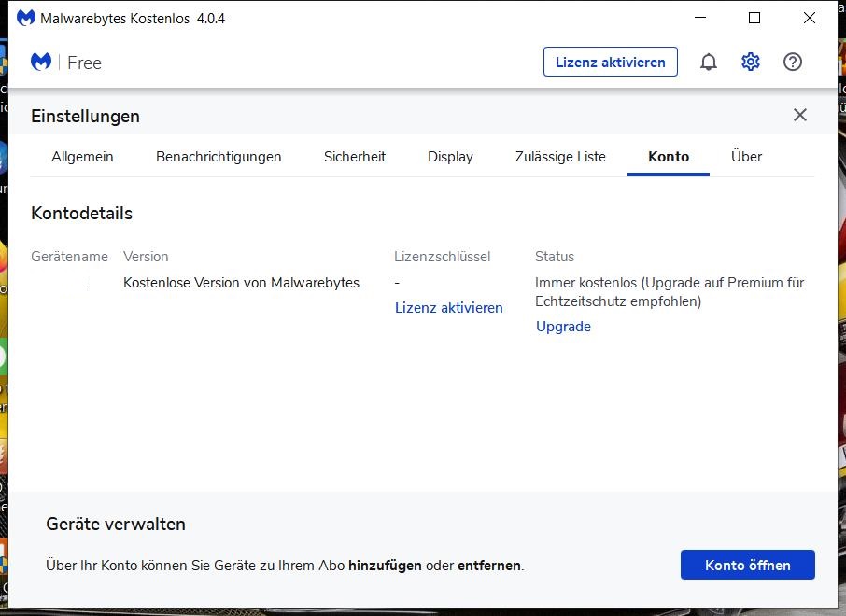Click the Free edition label
This screenshot has height=616, width=846.
tap(84, 63)
